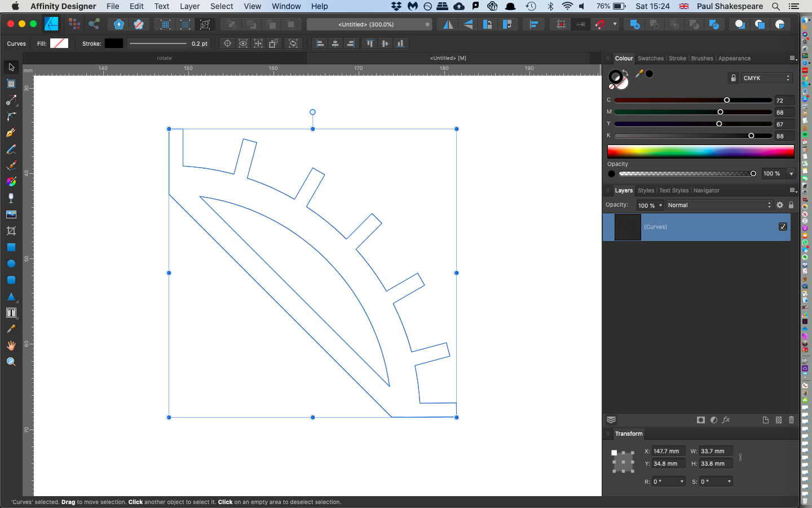
Task: Delete layer using trash icon
Action: click(791, 420)
